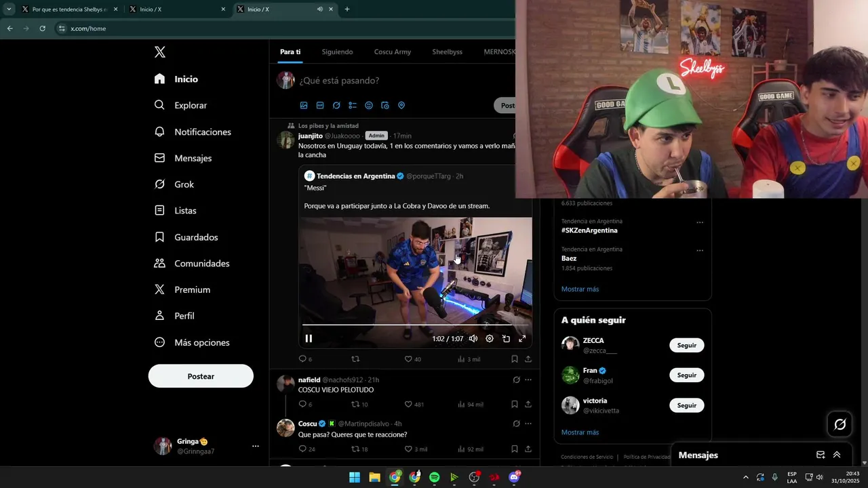Share juanjito's post
Screen dimensions: 868x488
point(528,359)
